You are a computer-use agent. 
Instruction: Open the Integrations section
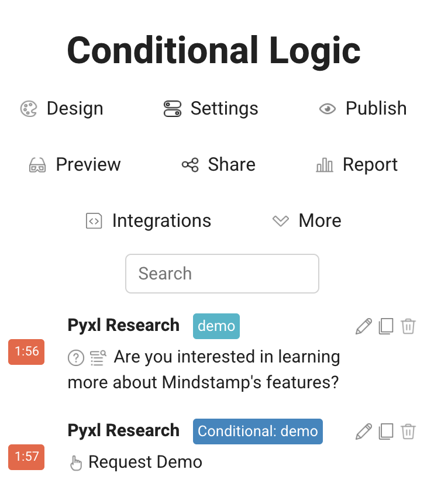pyautogui.click(x=148, y=221)
